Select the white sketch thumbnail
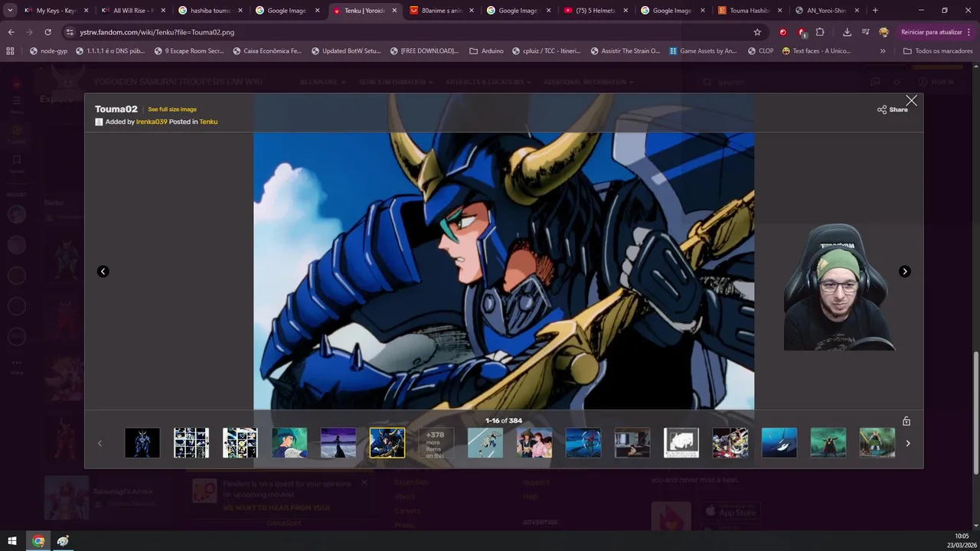 click(681, 443)
